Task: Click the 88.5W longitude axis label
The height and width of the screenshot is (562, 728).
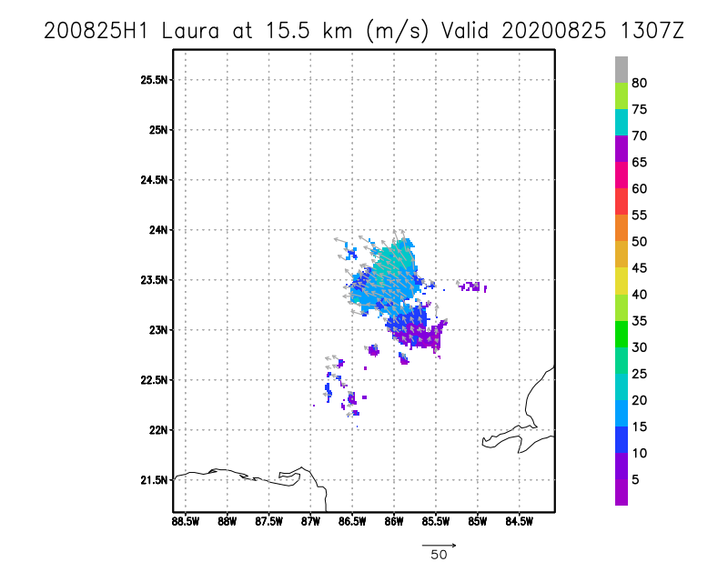Action: click(x=186, y=522)
